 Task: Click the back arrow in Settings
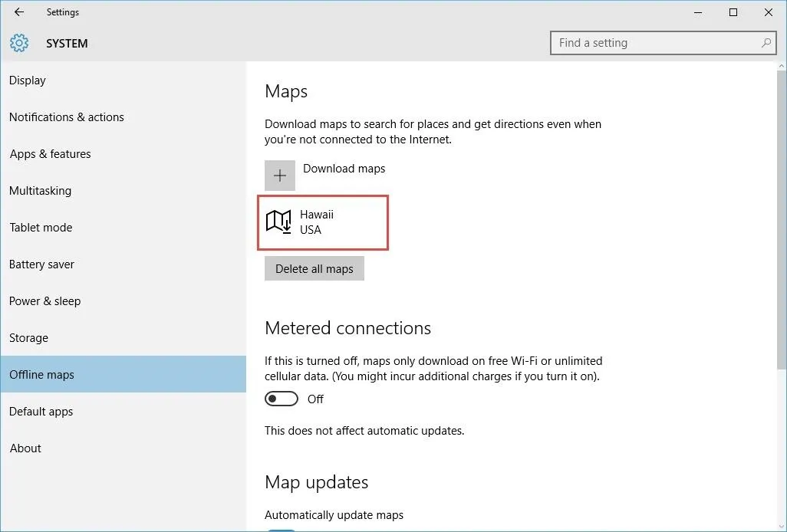click(x=19, y=12)
